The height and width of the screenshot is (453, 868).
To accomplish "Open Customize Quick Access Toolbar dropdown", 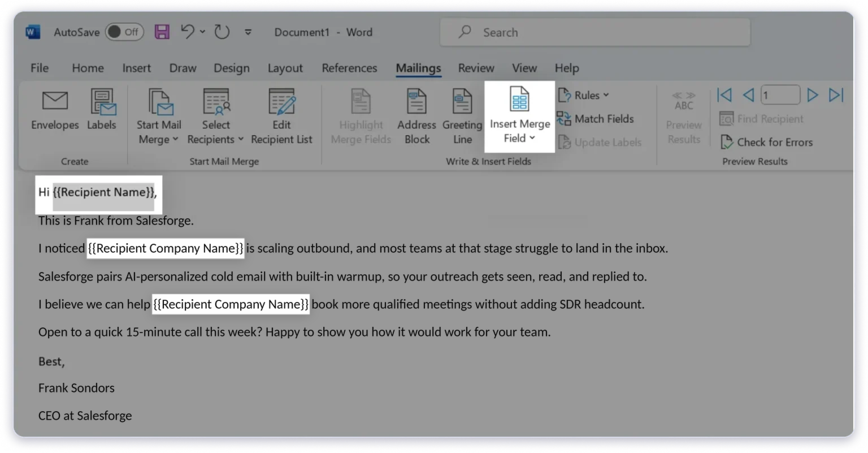I will coord(248,32).
